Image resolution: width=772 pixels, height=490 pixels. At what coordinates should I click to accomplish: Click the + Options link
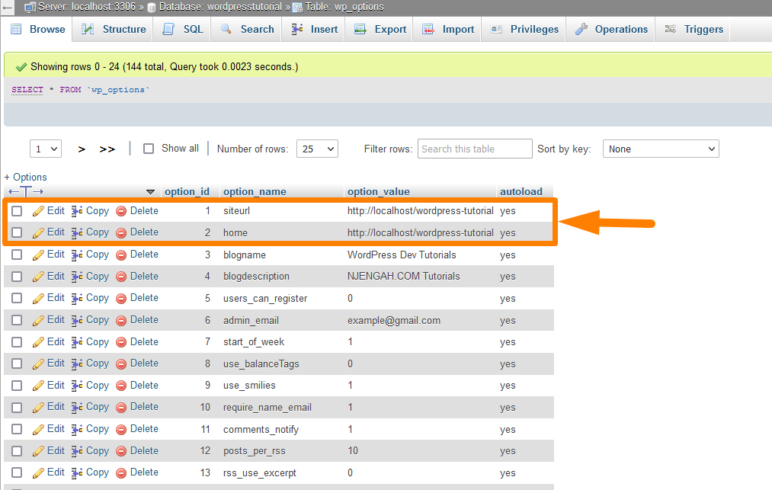[25, 177]
